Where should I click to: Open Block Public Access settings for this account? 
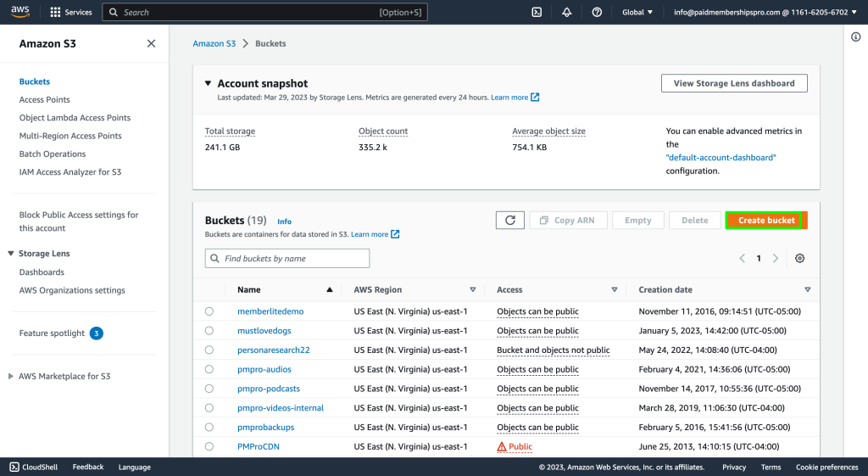pos(79,221)
